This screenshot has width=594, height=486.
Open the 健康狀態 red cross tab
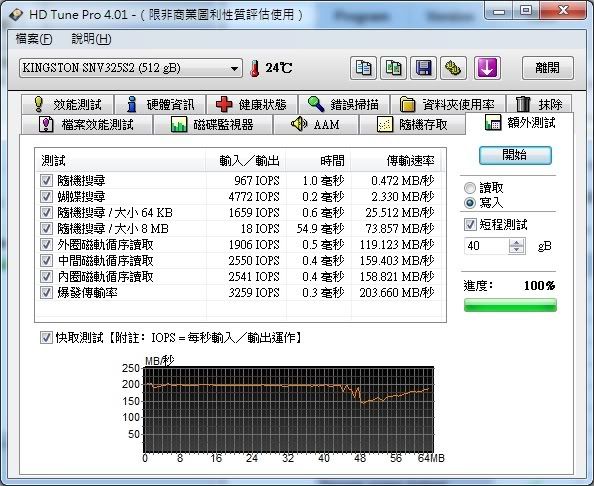252,104
